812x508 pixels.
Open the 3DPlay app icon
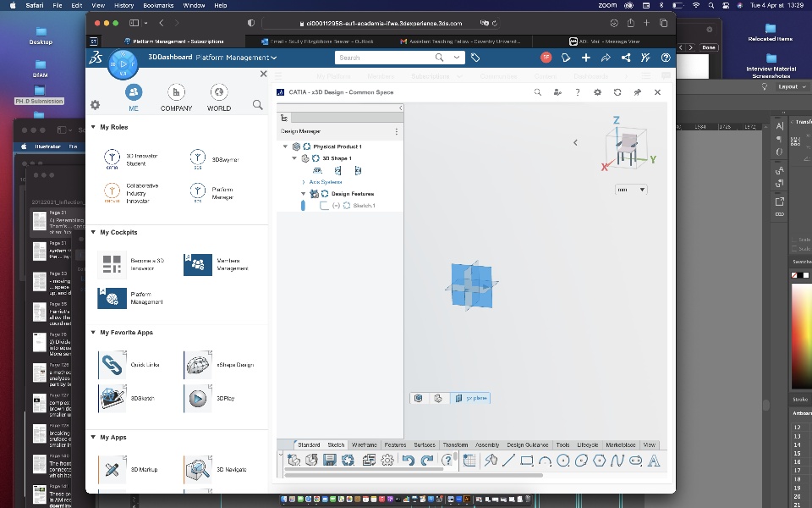198,399
